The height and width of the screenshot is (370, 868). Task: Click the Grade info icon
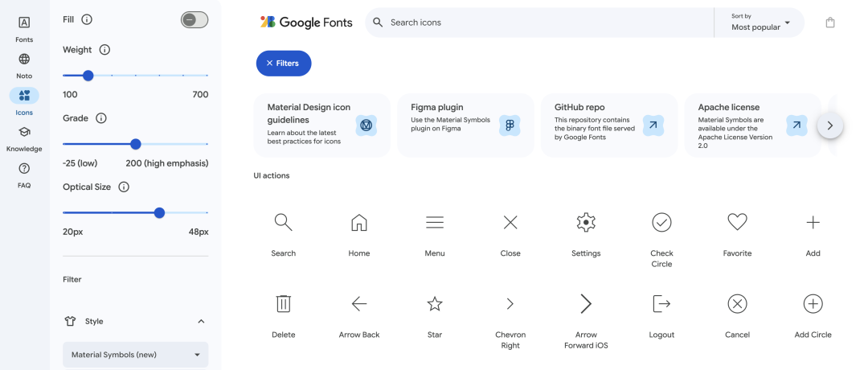[x=100, y=118]
